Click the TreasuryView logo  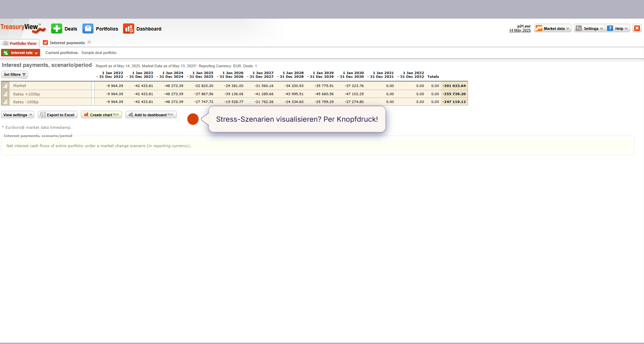[x=23, y=28]
